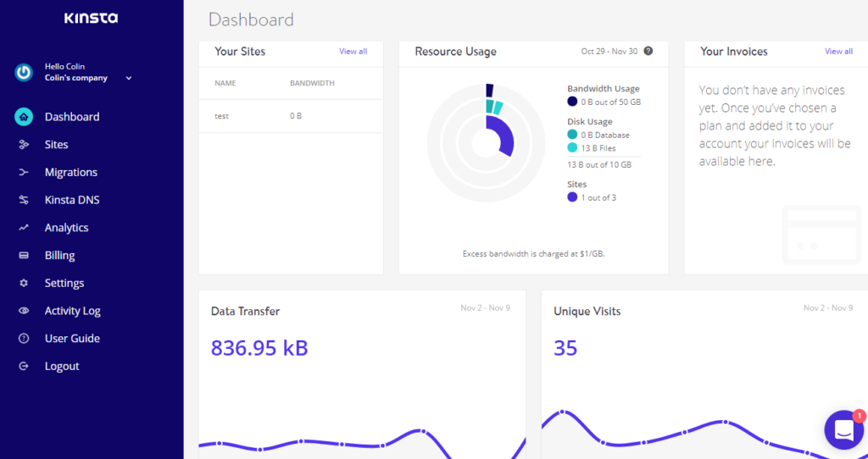Image resolution: width=868 pixels, height=459 pixels.
Task: Open the User Guide menu item
Action: [73, 339]
